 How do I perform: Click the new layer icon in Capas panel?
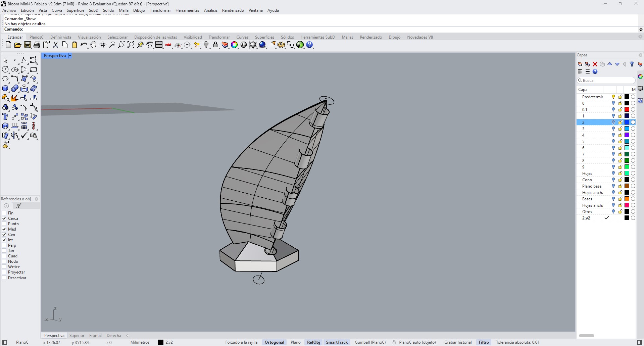[580, 64]
